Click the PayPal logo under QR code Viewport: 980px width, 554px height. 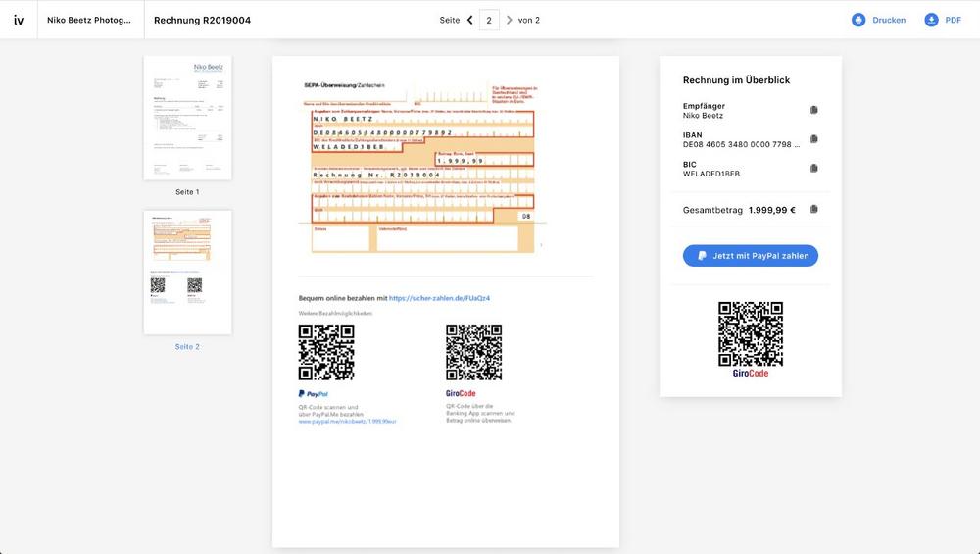point(314,394)
